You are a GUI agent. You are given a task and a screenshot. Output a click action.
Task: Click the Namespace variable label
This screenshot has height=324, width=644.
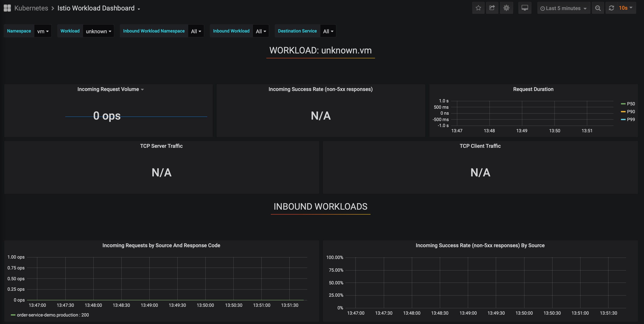click(19, 31)
